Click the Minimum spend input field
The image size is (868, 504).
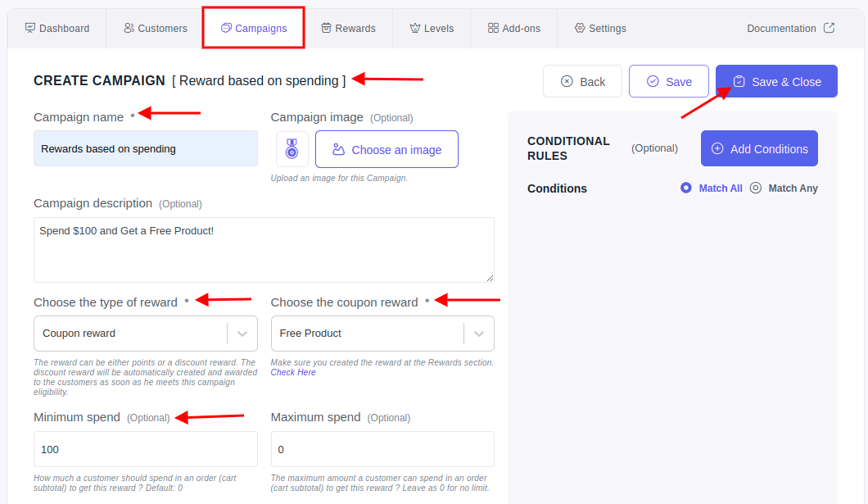pos(146,449)
